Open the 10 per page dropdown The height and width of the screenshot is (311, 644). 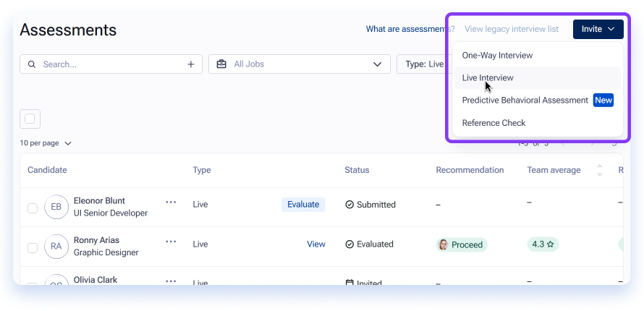pos(46,143)
